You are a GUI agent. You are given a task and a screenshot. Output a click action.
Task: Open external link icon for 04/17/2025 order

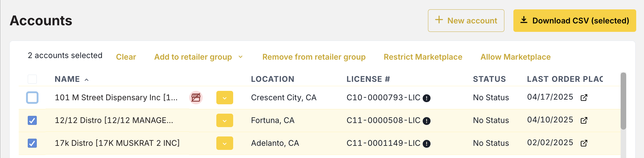tap(584, 98)
